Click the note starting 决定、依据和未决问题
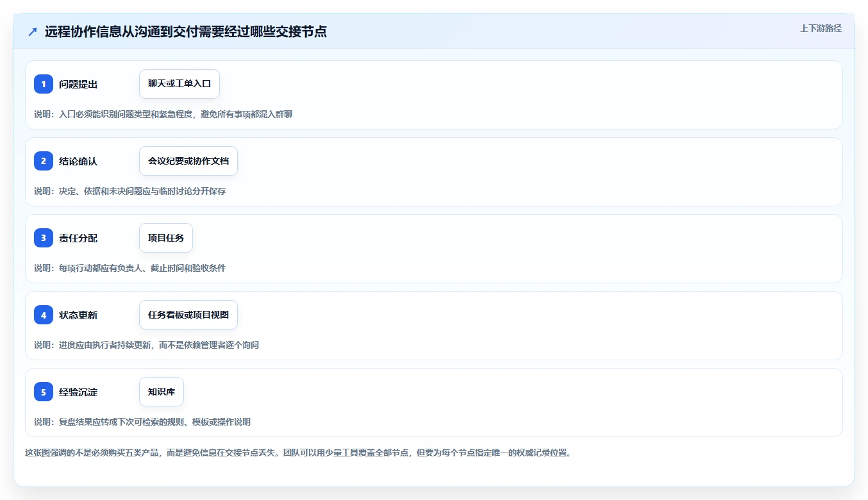 [130, 191]
